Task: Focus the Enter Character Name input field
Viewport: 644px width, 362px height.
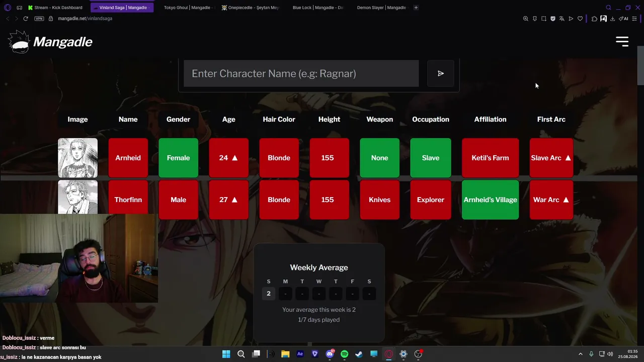Action: click(x=301, y=73)
